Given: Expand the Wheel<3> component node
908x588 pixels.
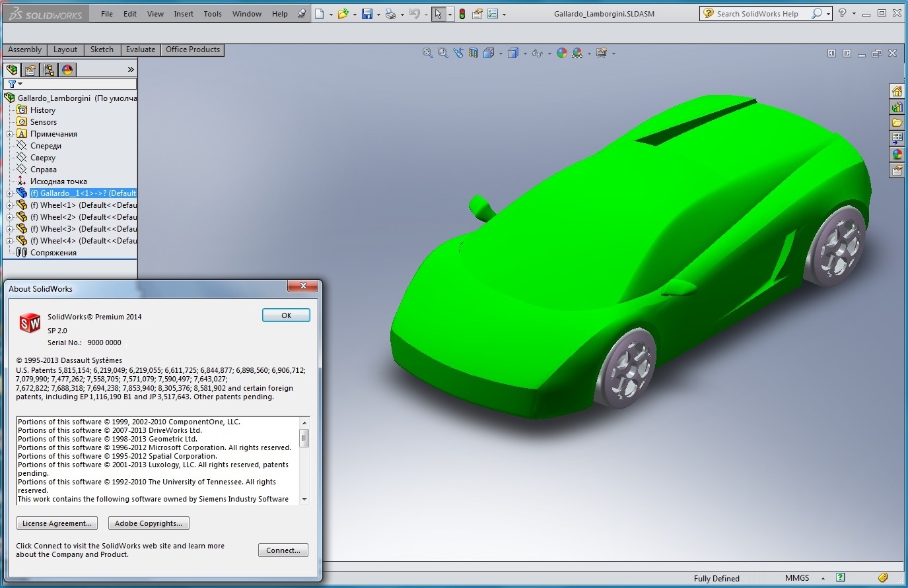Looking at the screenshot, I should [10, 229].
